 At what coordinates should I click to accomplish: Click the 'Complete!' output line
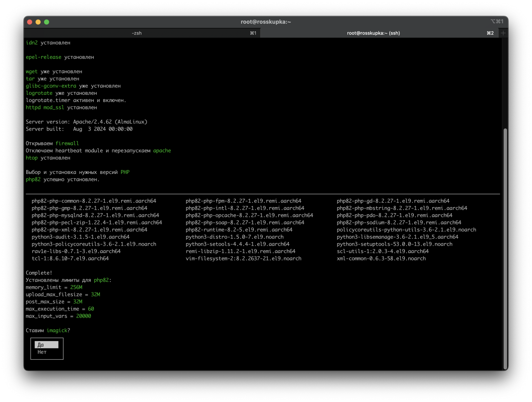39,273
